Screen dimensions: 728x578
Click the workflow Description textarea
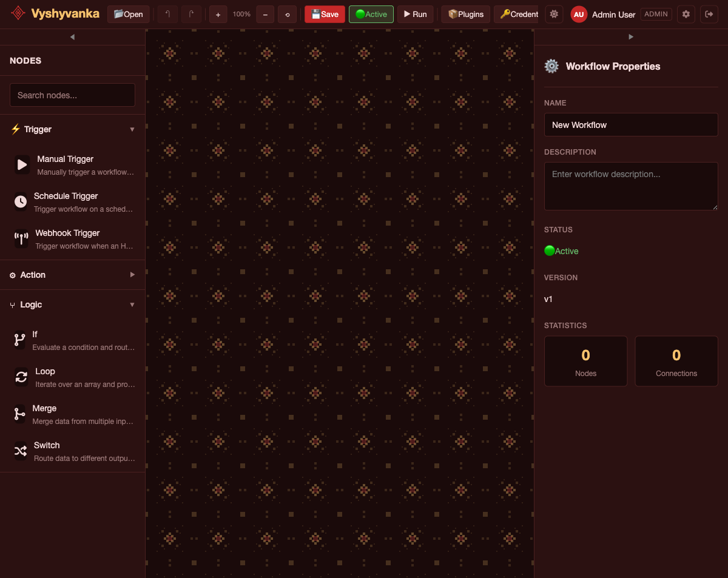click(x=631, y=186)
